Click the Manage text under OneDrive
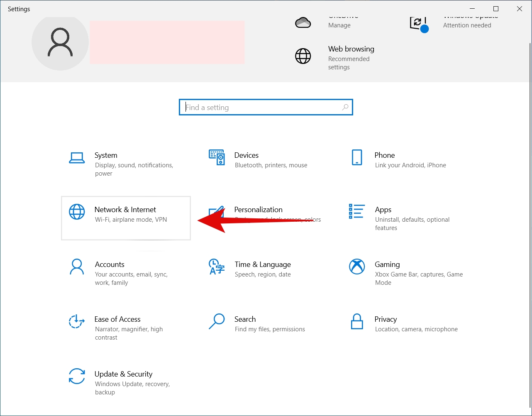Image resolution: width=532 pixels, height=416 pixels. coord(339,25)
